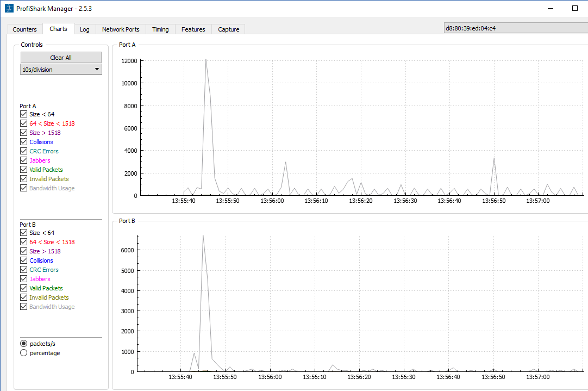Switch to the Log tab
Screen dimensions: 588x391
click(84, 29)
